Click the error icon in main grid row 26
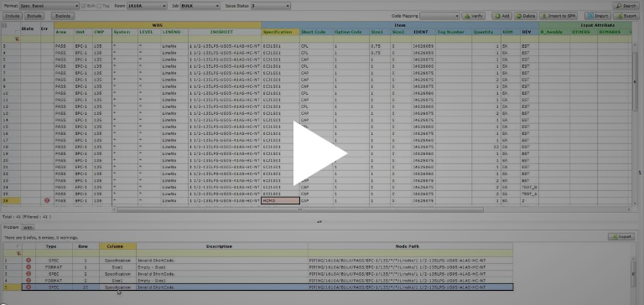 click(x=47, y=201)
